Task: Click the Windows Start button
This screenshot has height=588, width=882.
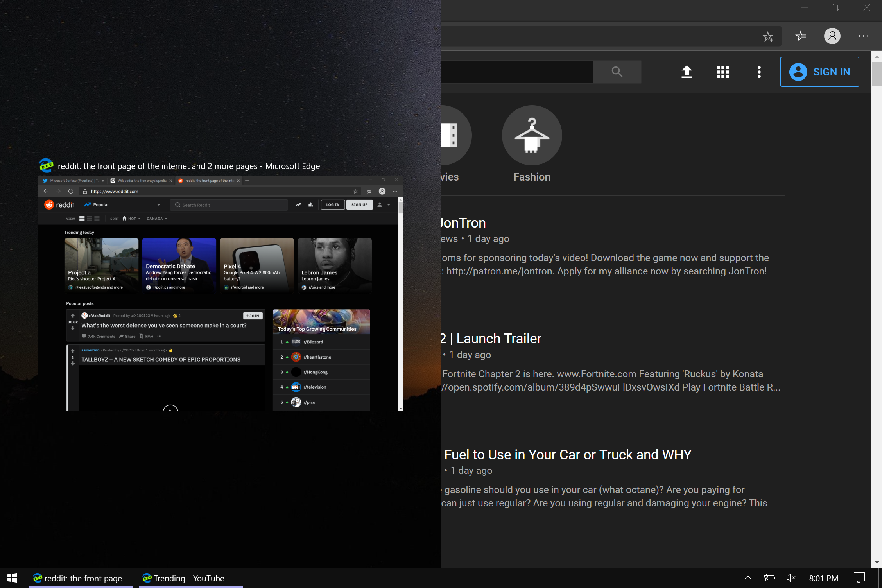Action: coord(12,578)
